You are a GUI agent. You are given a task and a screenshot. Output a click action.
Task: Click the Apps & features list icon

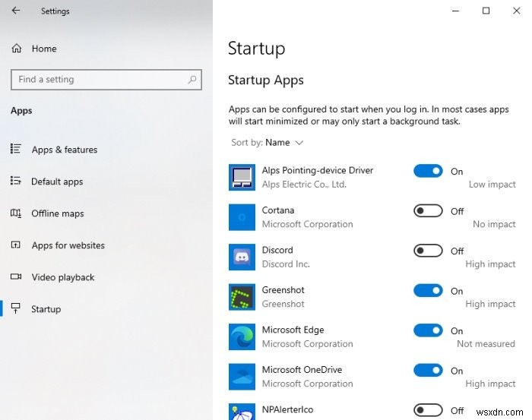[x=16, y=149]
